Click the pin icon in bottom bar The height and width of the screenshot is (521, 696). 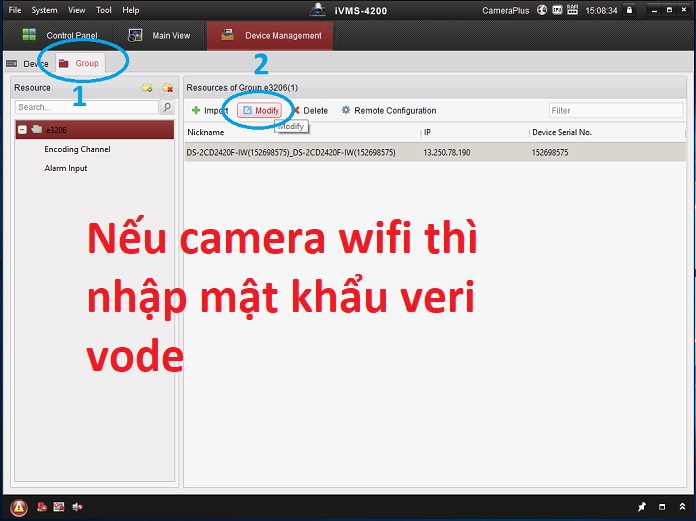pyautogui.click(x=642, y=506)
